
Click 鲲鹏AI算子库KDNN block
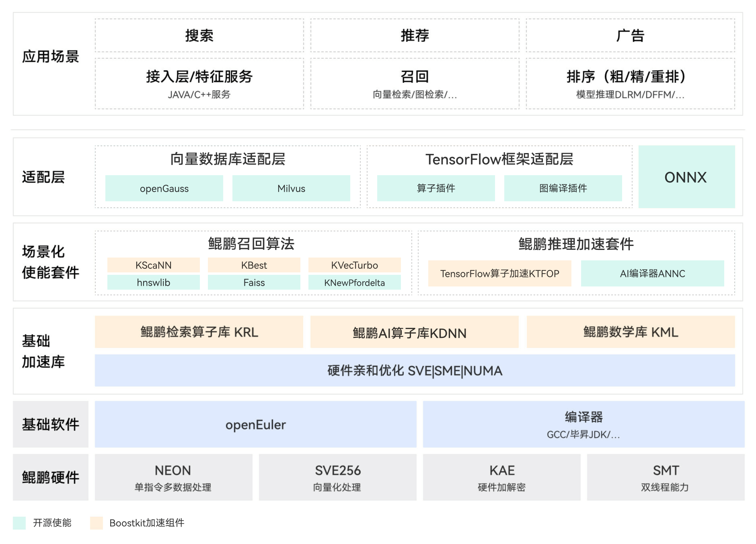[x=414, y=332]
